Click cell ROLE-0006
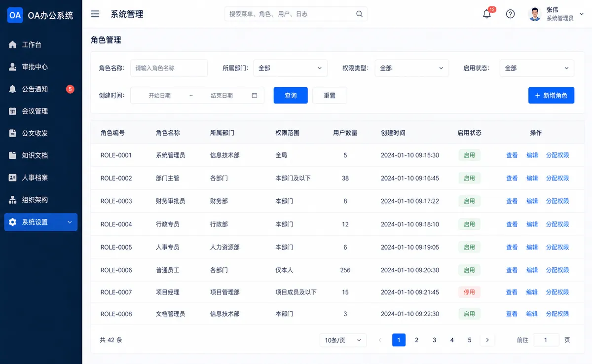 [x=116, y=270]
